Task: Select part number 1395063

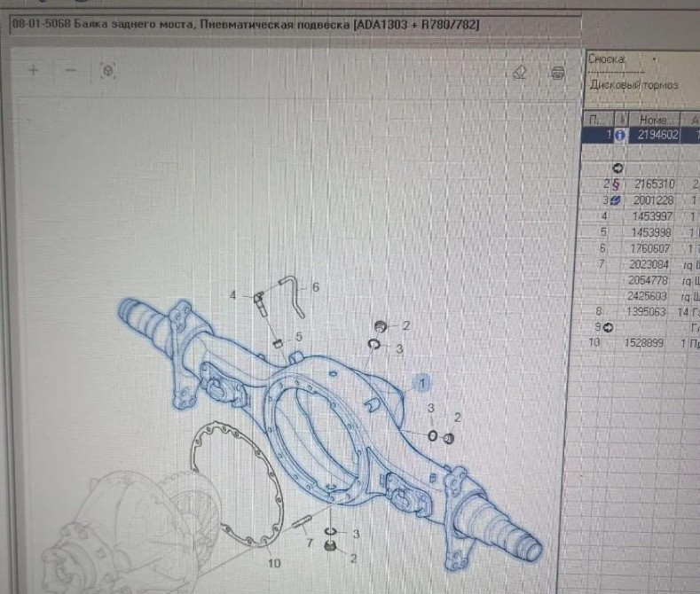Action: (646, 312)
